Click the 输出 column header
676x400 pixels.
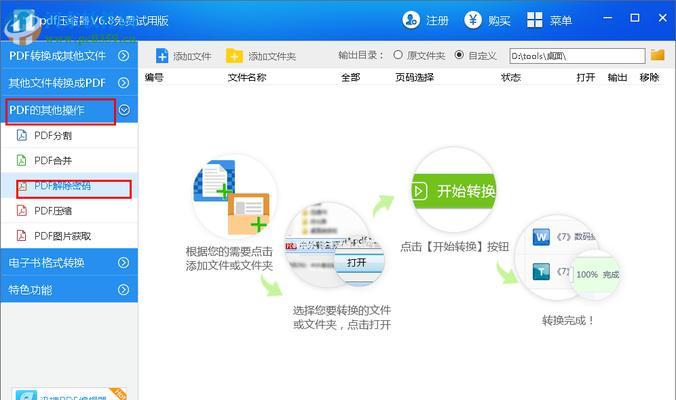coord(617,77)
